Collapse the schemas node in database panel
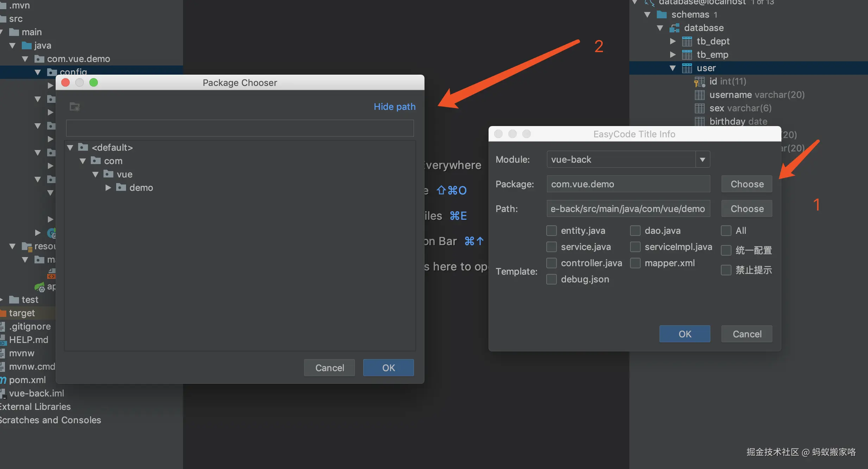This screenshot has width=868, height=469. tap(647, 14)
